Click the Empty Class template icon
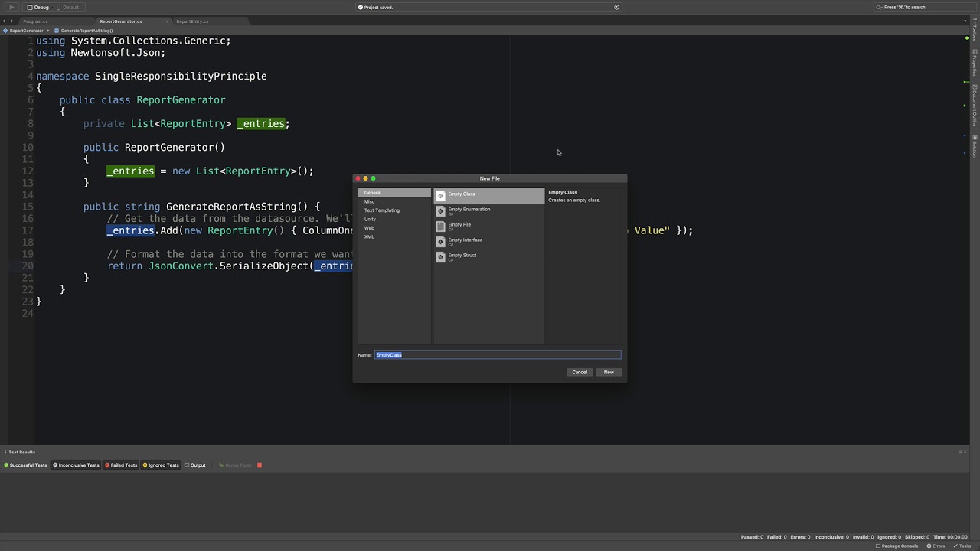Viewport: 980px width, 551px height. (440, 196)
